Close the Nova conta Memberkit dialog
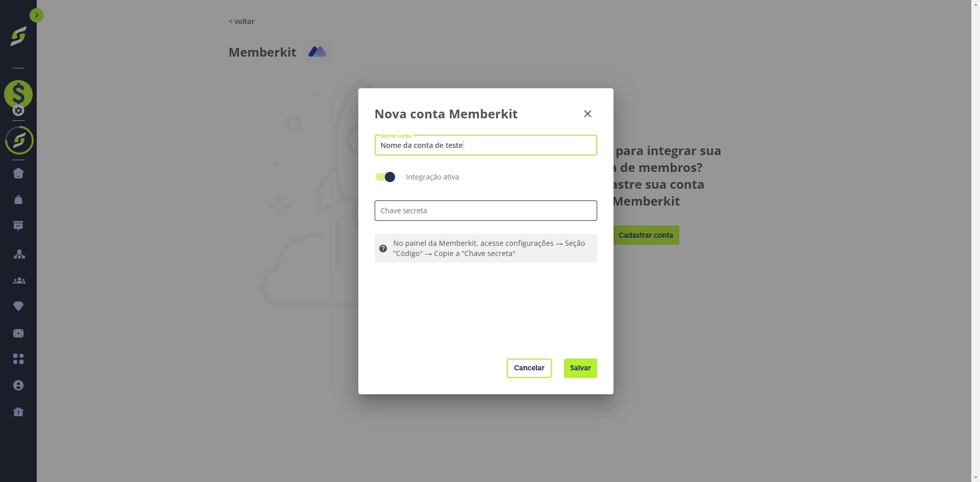The width and height of the screenshot is (980, 482). [x=587, y=114]
